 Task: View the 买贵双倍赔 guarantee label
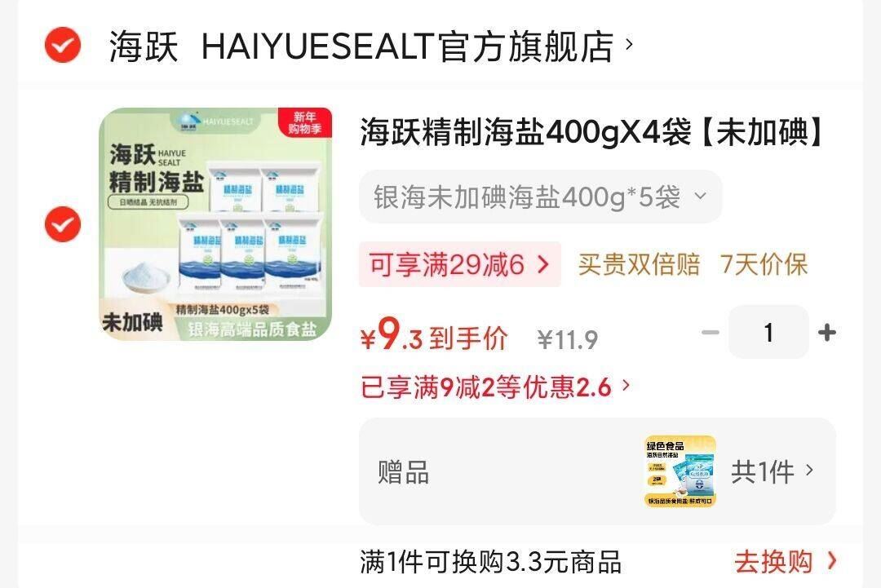click(639, 264)
